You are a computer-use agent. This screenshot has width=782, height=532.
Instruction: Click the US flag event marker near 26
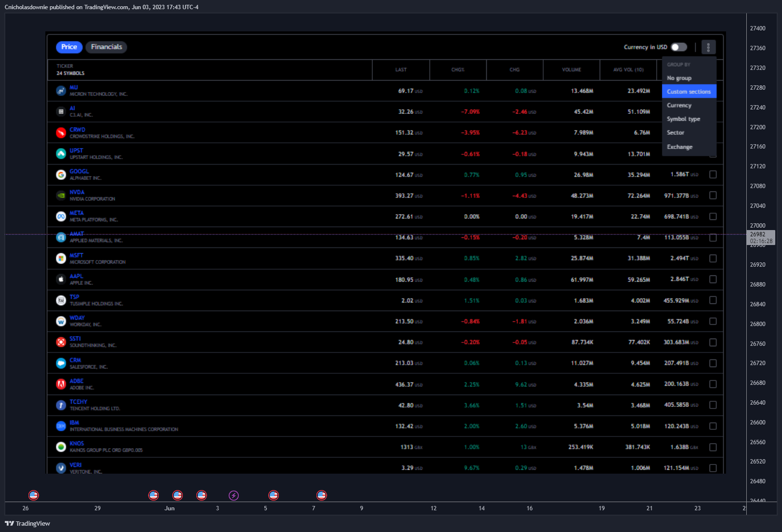[x=33, y=495]
